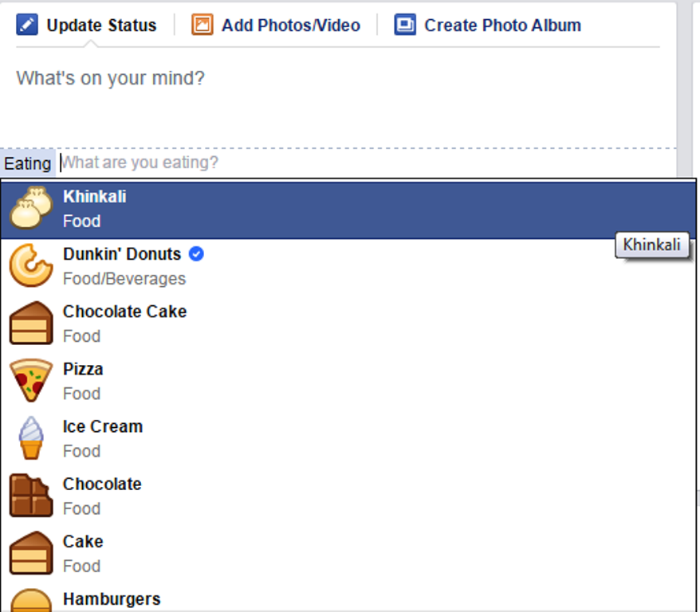Click the Khinkali dumpling icon

(x=31, y=208)
